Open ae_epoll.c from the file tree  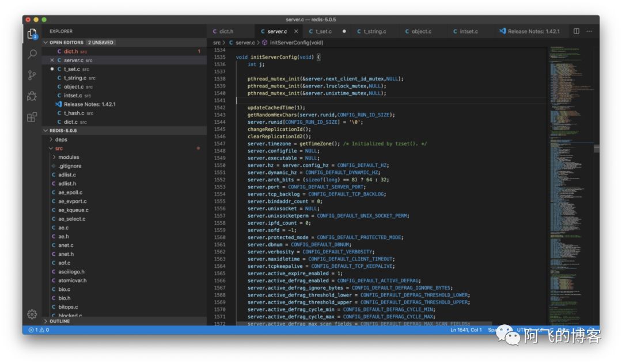pyautogui.click(x=70, y=192)
